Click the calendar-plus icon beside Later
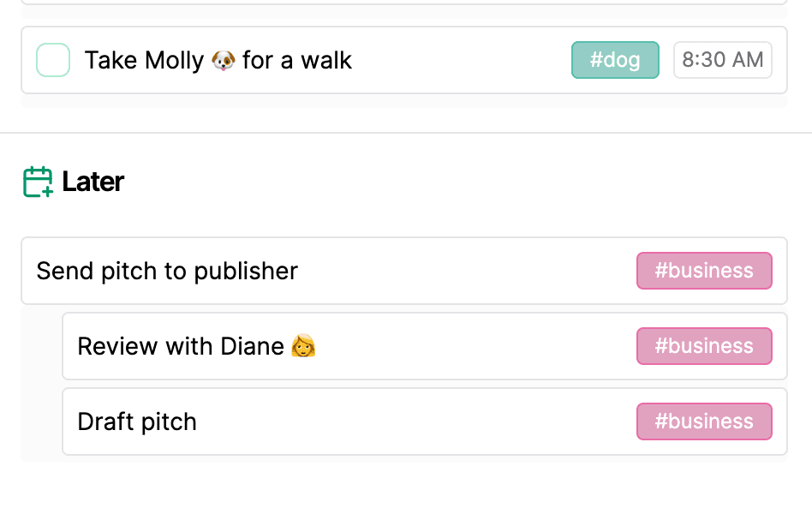This screenshot has height=514, width=812. point(38,182)
